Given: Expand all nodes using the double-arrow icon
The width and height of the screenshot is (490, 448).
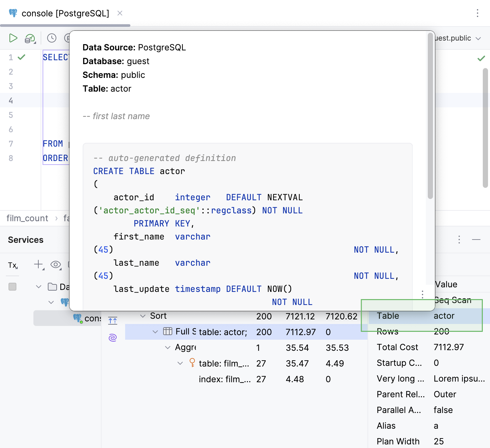Looking at the screenshot, I should 112,320.
